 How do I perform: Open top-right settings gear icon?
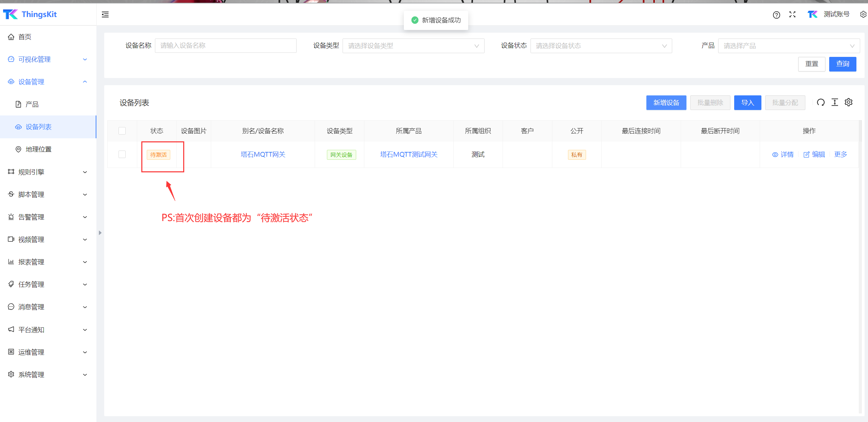point(863,14)
